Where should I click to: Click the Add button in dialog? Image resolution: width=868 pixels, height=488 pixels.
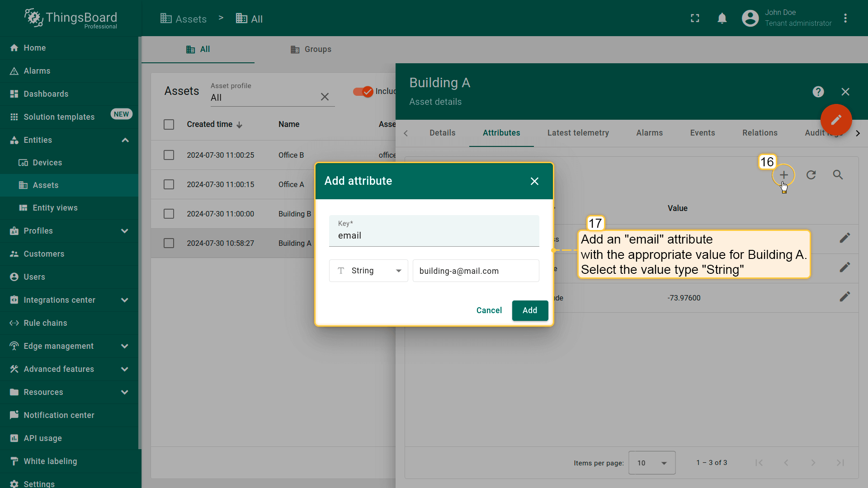point(530,310)
